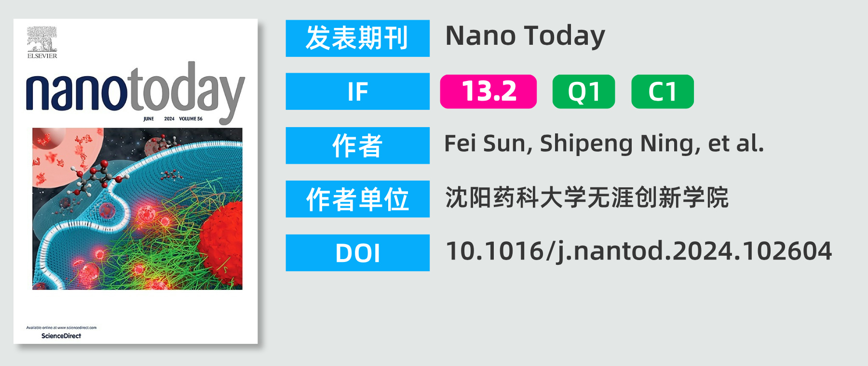Open the journal cover artwork image
This screenshot has width=868, height=366.
(x=137, y=209)
